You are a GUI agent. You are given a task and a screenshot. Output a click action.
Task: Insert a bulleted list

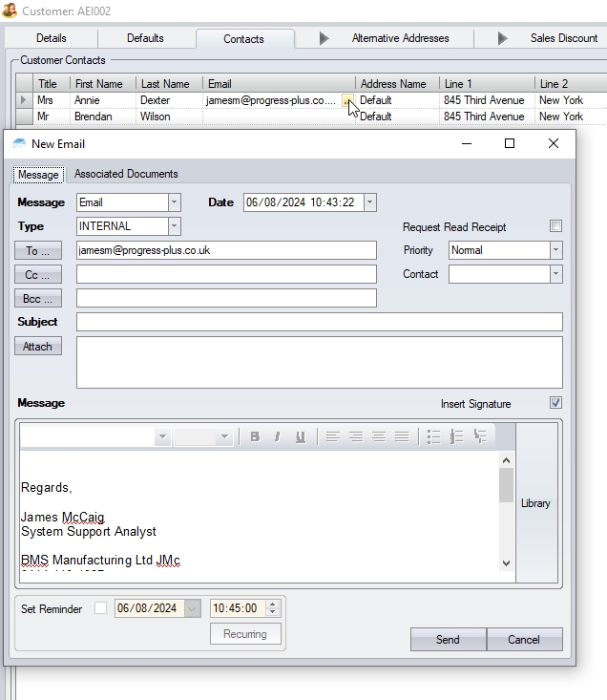coord(433,436)
